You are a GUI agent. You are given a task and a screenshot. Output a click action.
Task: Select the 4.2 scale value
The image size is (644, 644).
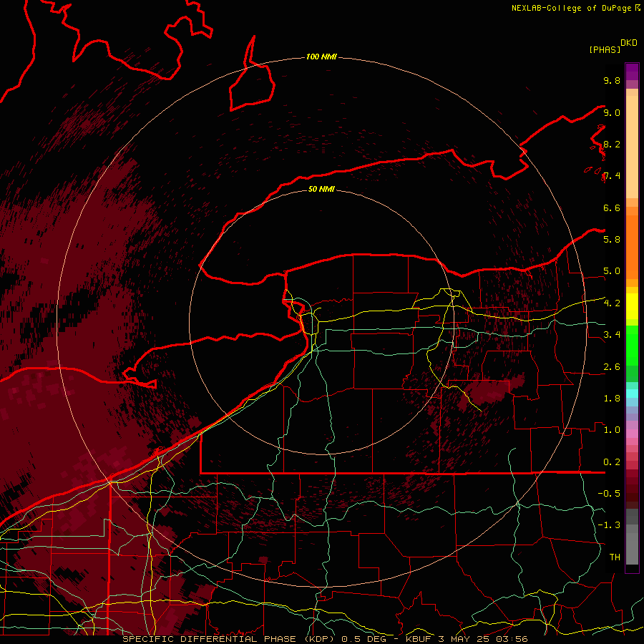612,303
